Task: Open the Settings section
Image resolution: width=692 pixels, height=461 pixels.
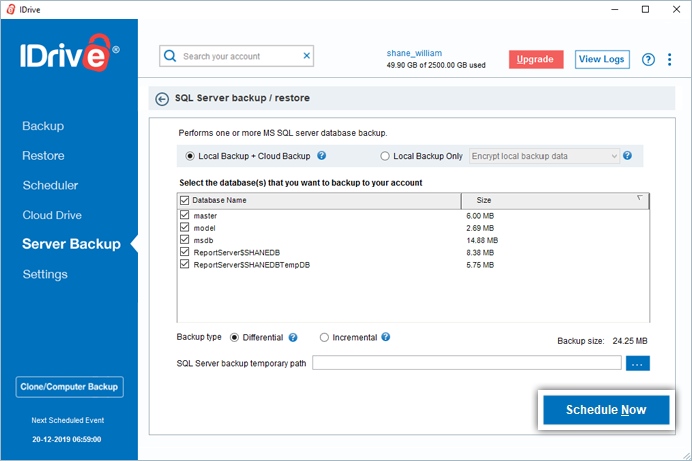Action: point(45,274)
